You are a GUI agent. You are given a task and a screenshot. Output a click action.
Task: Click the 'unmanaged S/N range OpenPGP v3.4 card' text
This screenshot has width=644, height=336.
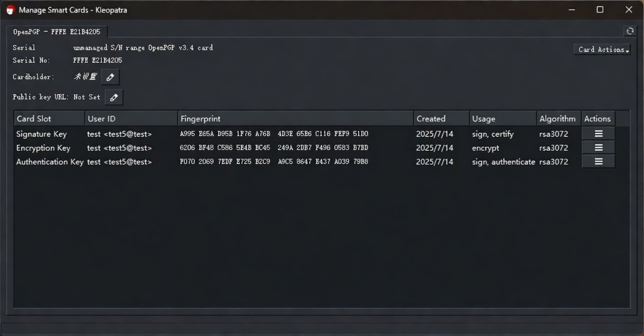point(143,48)
